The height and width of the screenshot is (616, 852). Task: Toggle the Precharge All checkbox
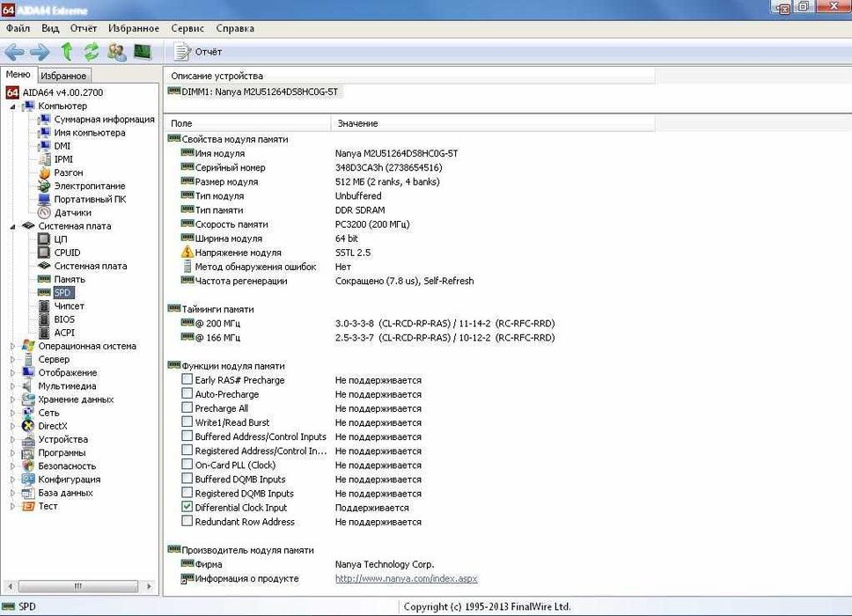(x=187, y=407)
